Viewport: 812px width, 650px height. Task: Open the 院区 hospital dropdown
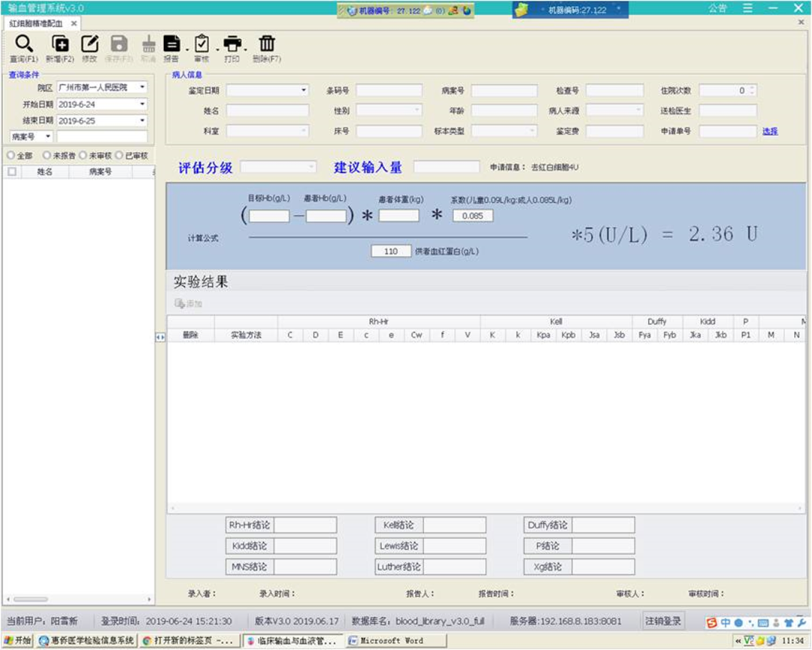pos(142,88)
